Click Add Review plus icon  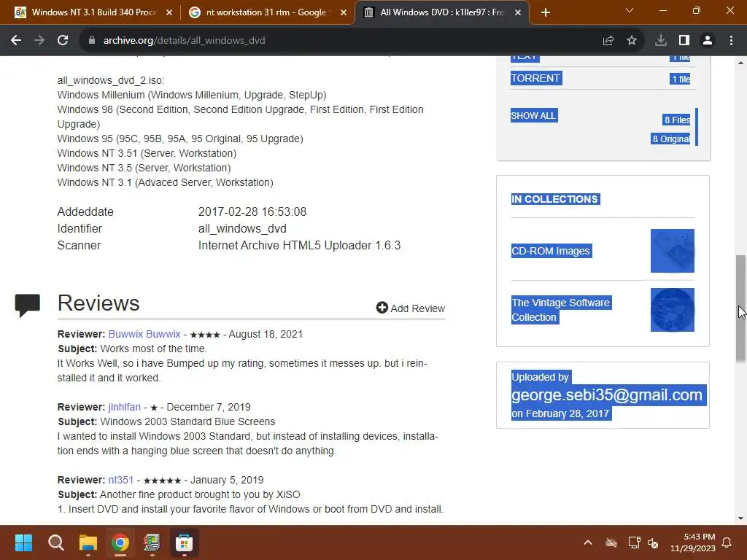coord(382,308)
